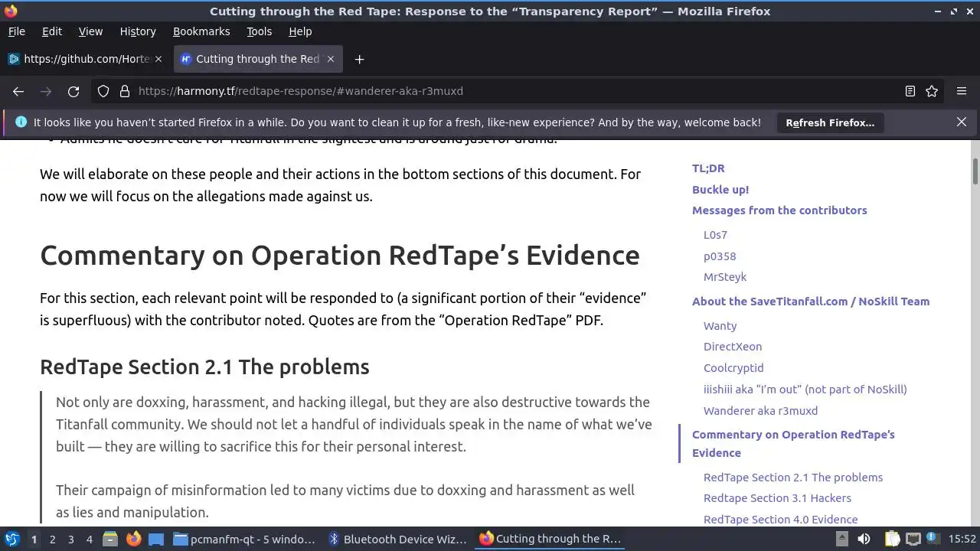Open About the SaveTitanfall.com / NoSkill Team link
This screenshot has width=980, height=551.
[x=811, y=302]
